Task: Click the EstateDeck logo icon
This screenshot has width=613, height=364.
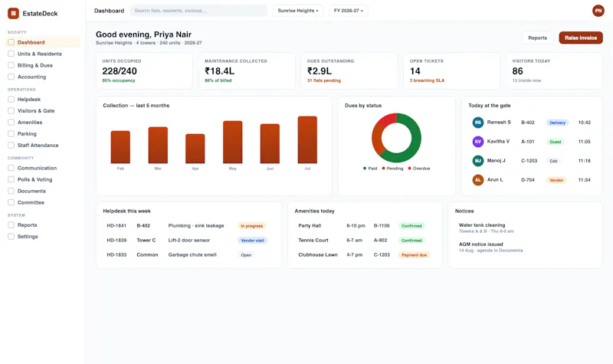Action: point(13,13)
